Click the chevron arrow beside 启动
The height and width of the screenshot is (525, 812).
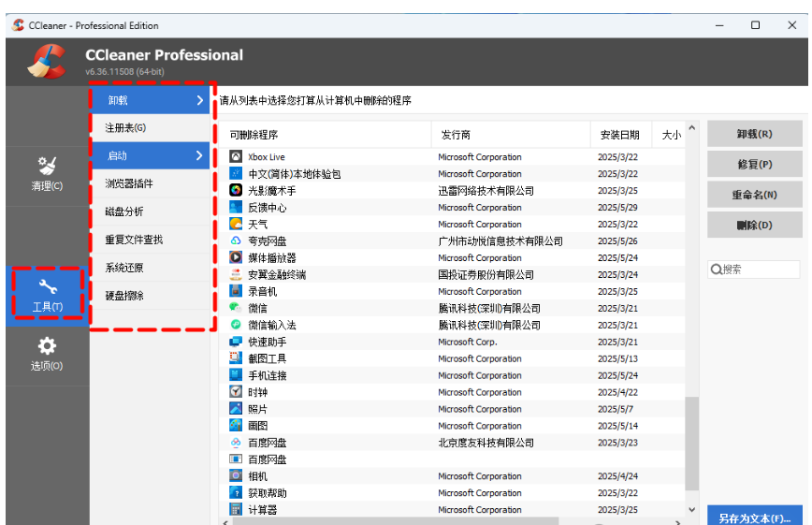click(200, 155)
